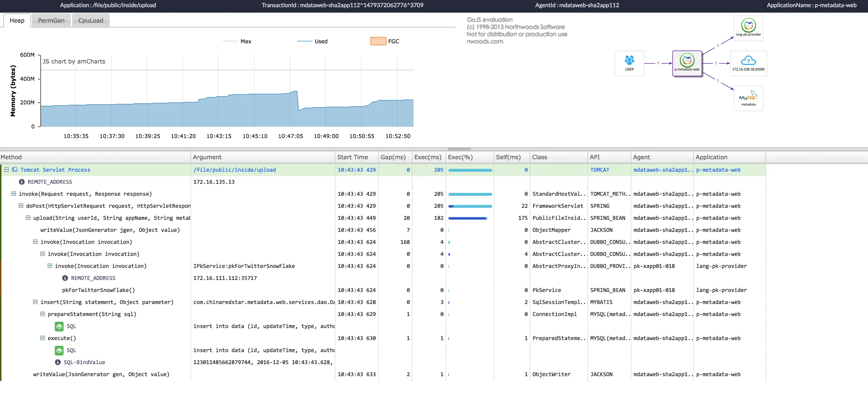Click the unknown cloud node 172.16.108.18:20085
Viewport: 868px width, 405px height.
(x=748, y=61)
